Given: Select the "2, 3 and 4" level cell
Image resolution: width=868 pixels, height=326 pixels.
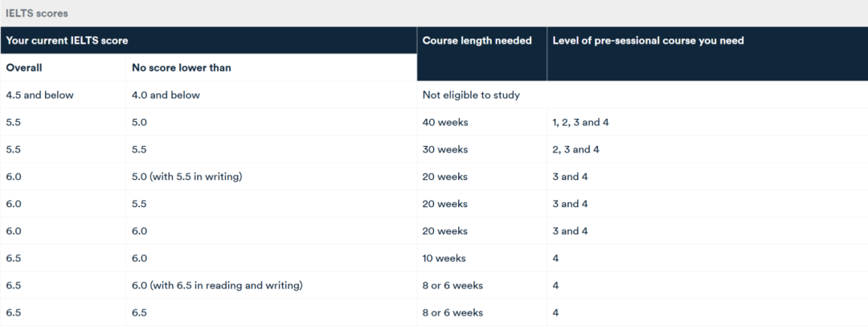Looking at the screenshot, I should (x=575, y=149).
